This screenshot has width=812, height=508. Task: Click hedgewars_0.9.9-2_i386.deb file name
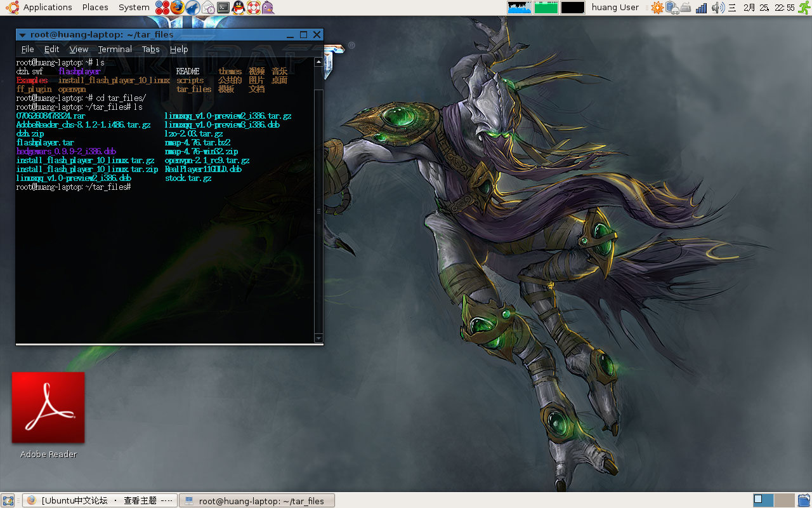(x=66, y=152)
